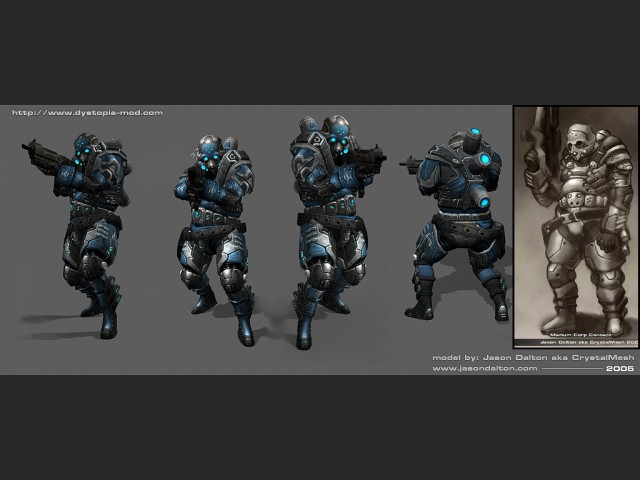Screen dimensions: 640x480
Task: Select the concept art sketch thumbnail
Action: coord(576,227)
